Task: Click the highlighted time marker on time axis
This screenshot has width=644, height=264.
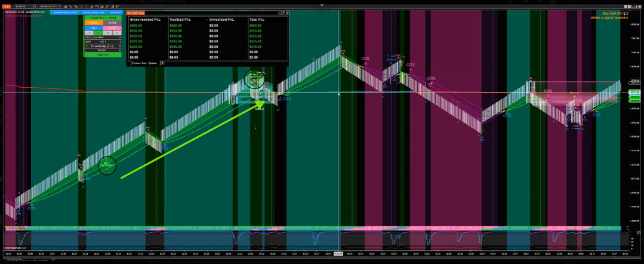Action: point(338,253)
